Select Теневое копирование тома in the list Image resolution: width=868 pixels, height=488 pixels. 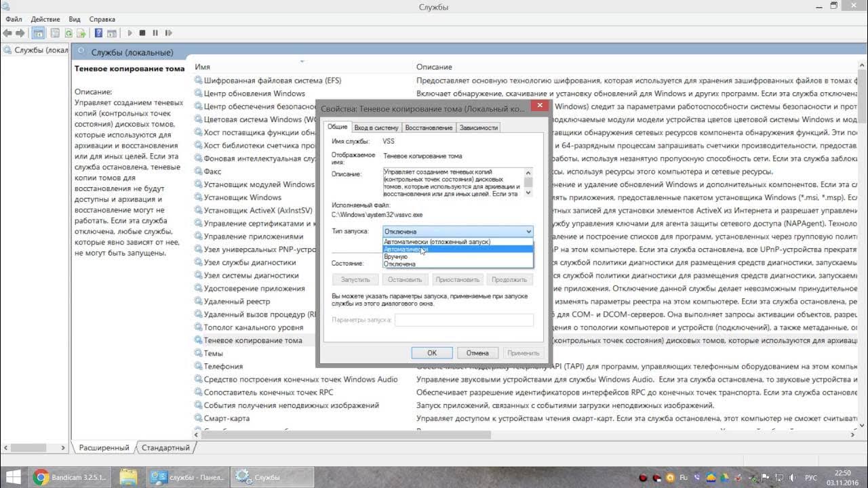click(254, 340)
